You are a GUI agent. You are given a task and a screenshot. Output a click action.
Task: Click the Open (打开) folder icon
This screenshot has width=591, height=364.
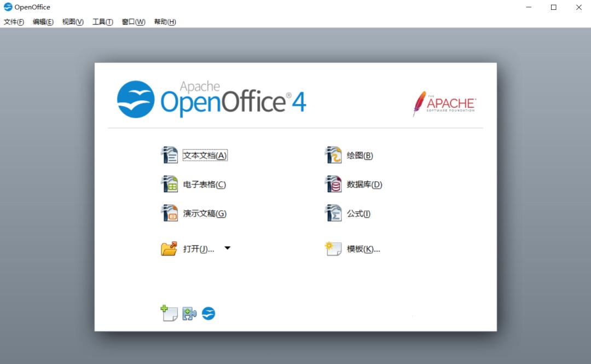(169, 249)
